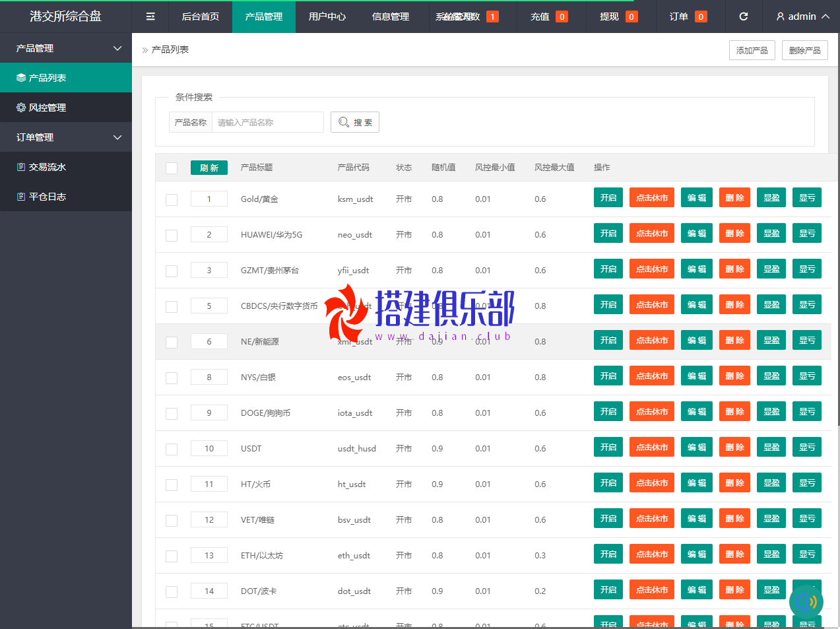Open 平仓日志 in the sidebar
This screenshot has height=629, width=840.
66,197
